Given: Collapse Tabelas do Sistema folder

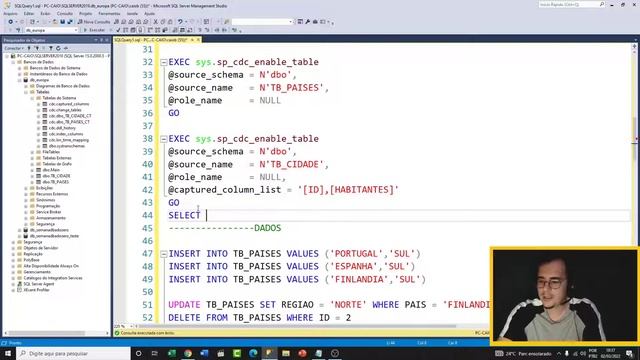Looking at the screenshot, I should point(33,98).
